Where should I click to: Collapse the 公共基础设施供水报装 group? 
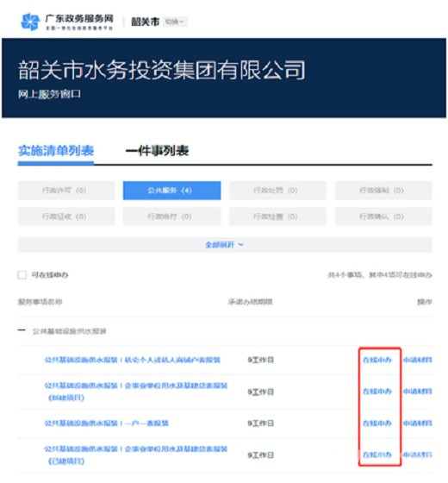point(22,330)
